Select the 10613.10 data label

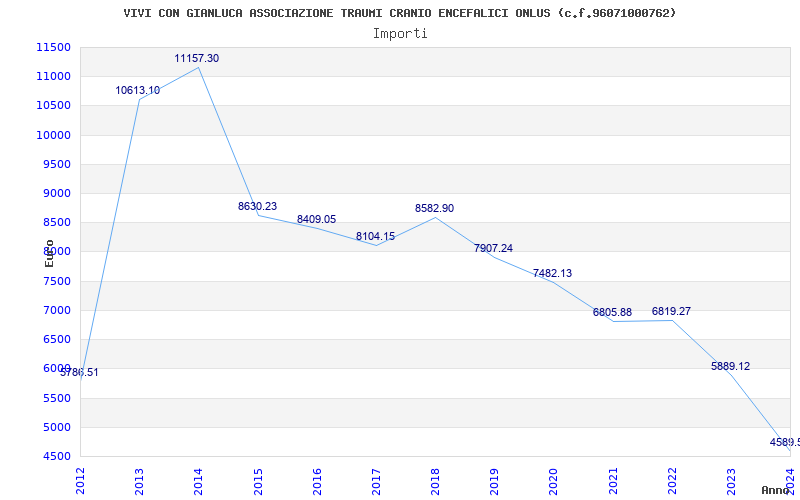(x=138, y=90)
